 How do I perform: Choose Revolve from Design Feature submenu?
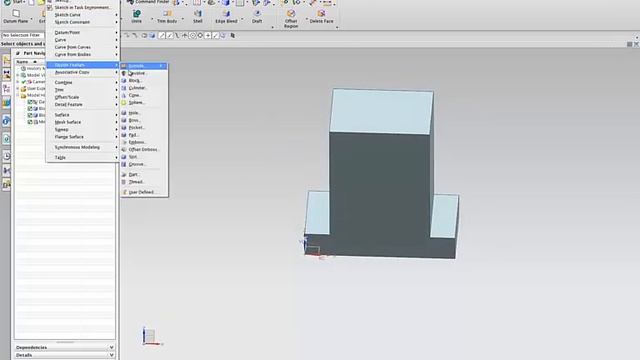[x=144, y=73]
